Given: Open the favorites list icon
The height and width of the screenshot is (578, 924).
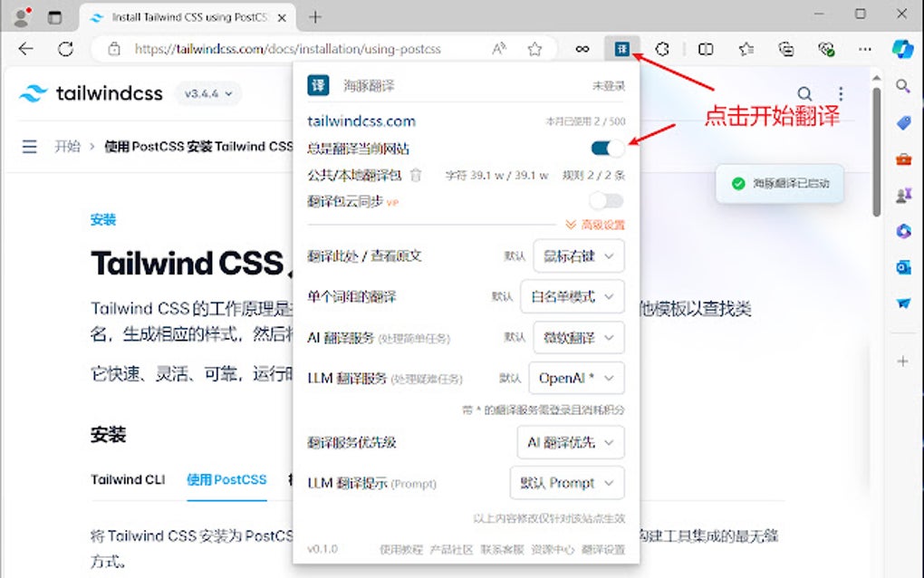Looking at the screenshot, I should [x=746, y=49].
